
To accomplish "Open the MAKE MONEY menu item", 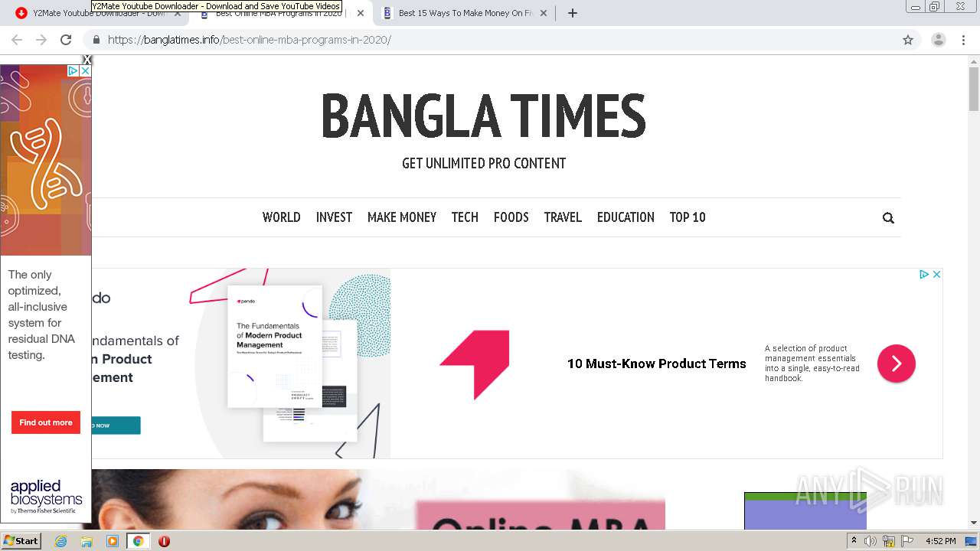I will coord(402,217).
